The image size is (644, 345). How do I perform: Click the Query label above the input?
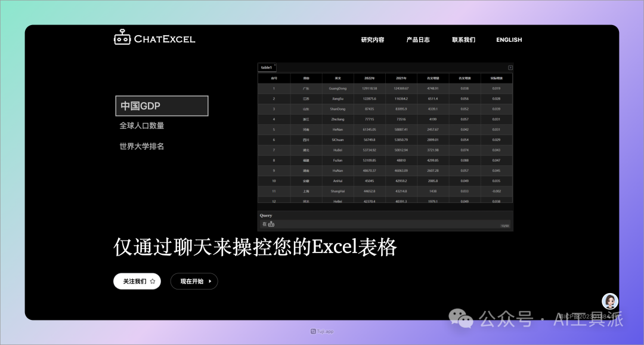point(266,215)
